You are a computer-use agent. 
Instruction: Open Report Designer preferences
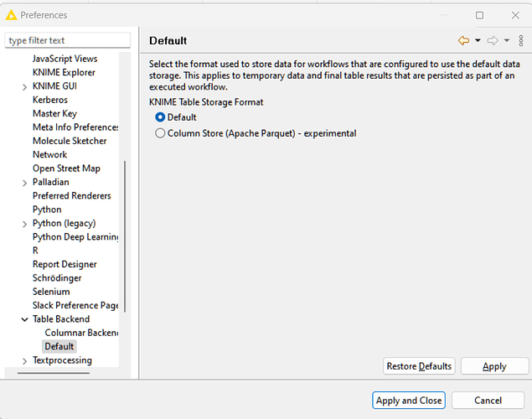(x=65, y=264)
